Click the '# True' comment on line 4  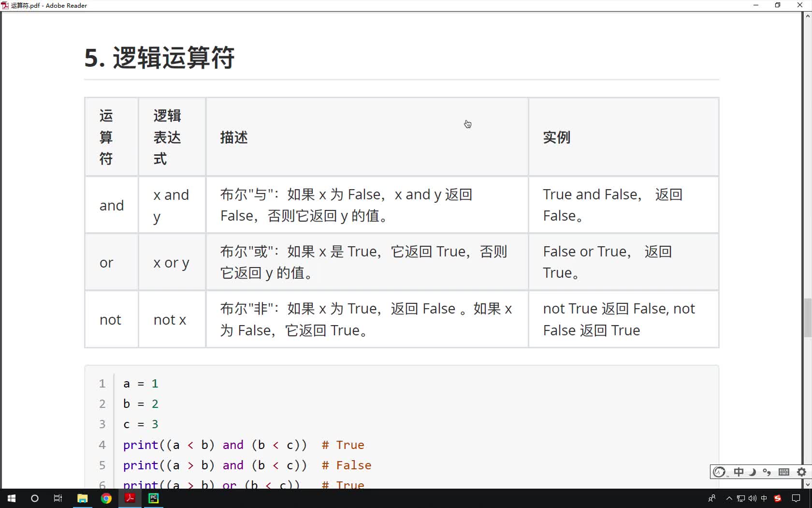pyautogui.click(x=343, y=445)
